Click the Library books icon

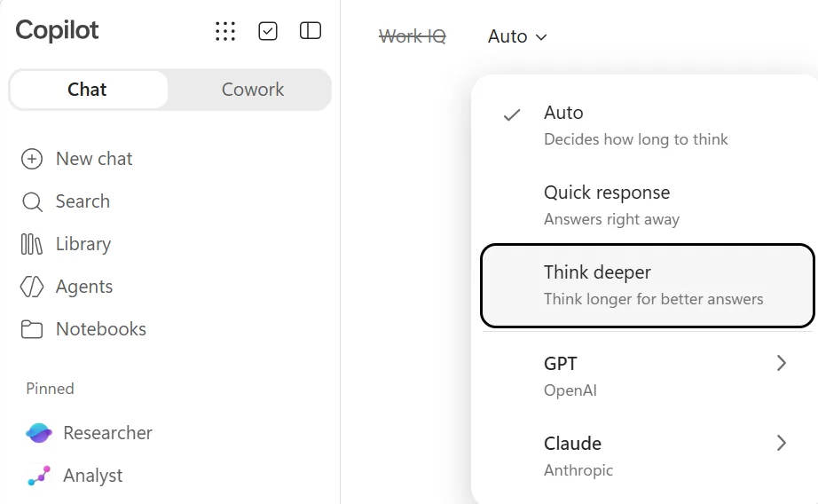(x=31, y=244)
